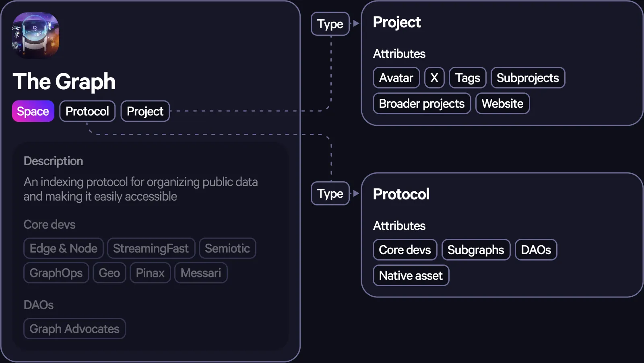Image resolution: width=644 pixels, height=363 pixels.
Task: Click the DAOs label above Graph Advocates
Action: (39, 305)
